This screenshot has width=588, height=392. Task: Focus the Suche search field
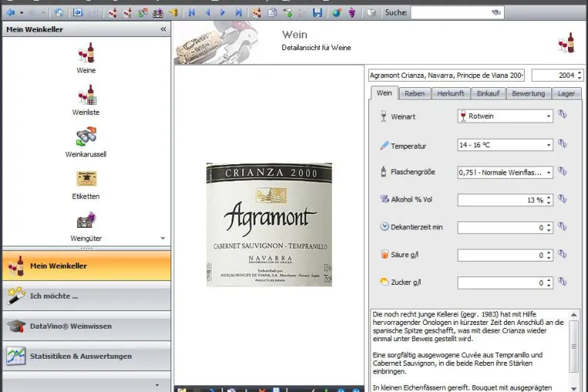pyautogui.click(x=450, y=13)
